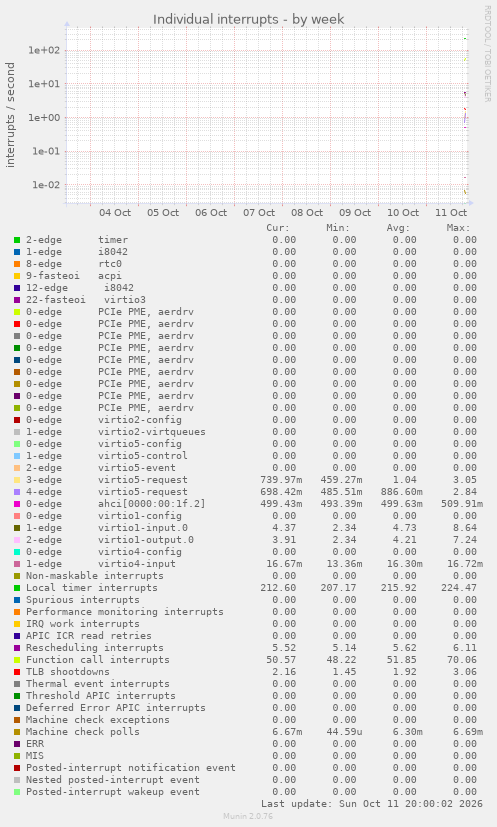497x827 pixels.
Task: Select the magenta swatch beside the ahci entry
Action: coord(17,504)
